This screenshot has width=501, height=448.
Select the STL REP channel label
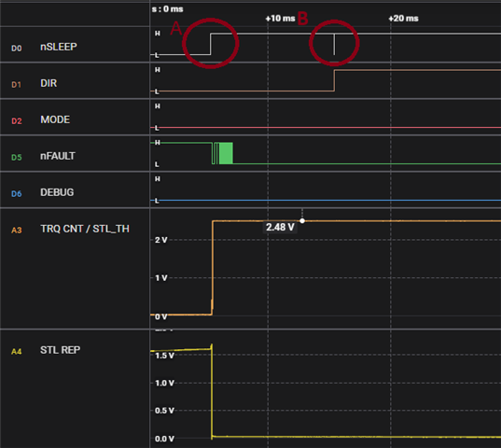60,350
